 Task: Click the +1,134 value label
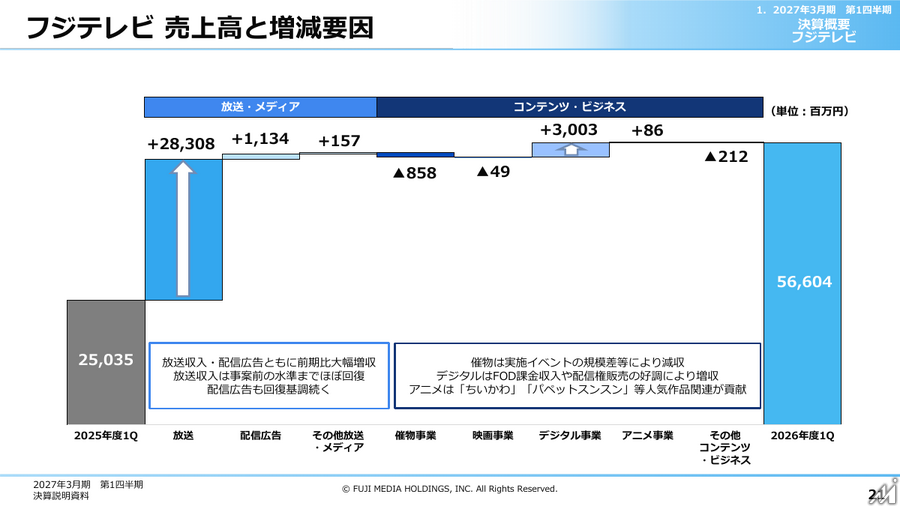260,139
